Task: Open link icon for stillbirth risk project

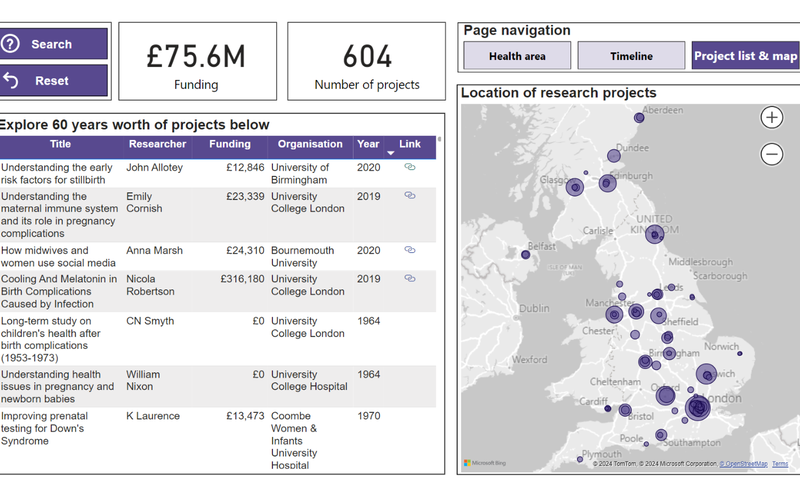Action: 410,168
